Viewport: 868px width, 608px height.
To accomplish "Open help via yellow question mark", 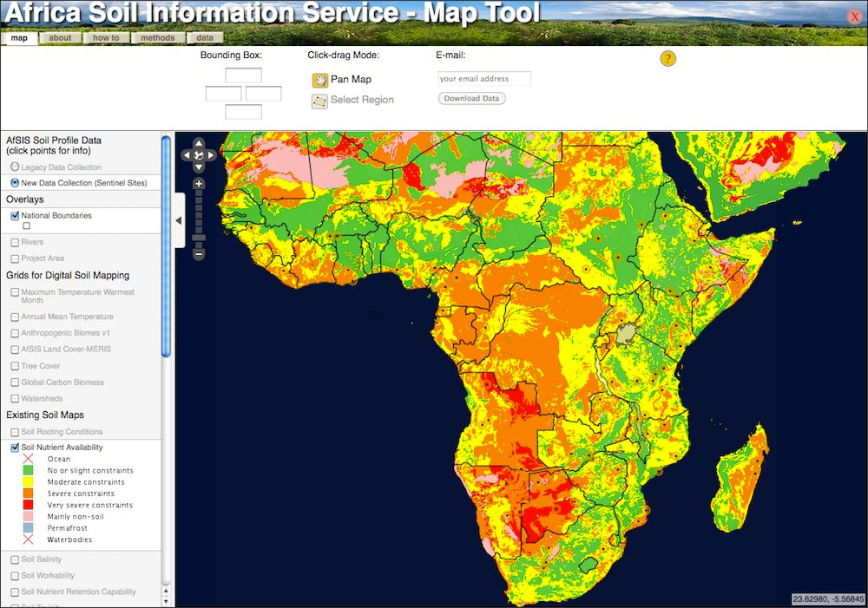I will coord(667,59).
